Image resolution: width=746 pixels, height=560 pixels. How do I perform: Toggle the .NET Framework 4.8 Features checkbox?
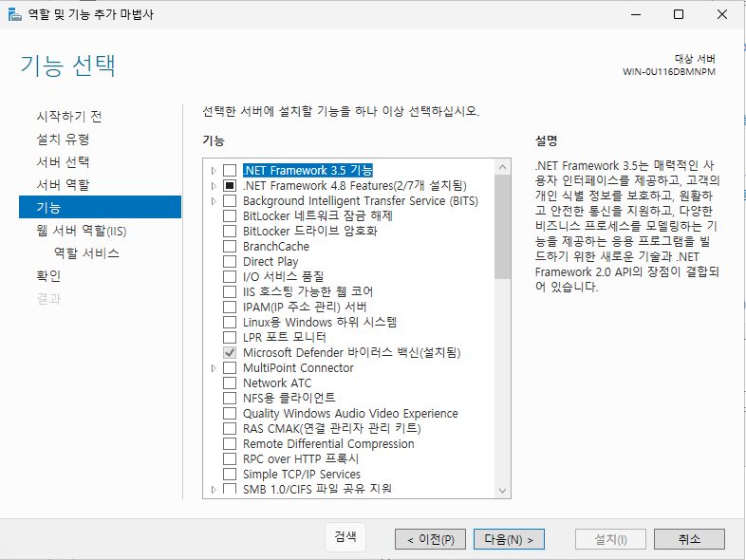point(230,185)
